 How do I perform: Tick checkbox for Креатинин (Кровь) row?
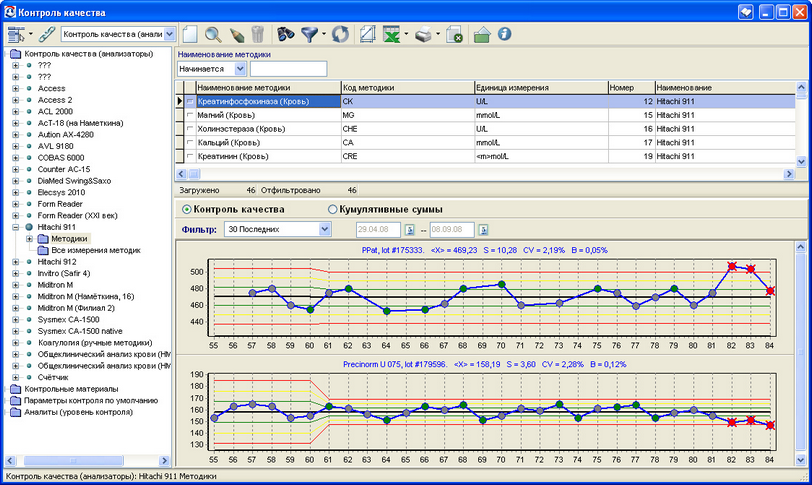pos(190,156)
